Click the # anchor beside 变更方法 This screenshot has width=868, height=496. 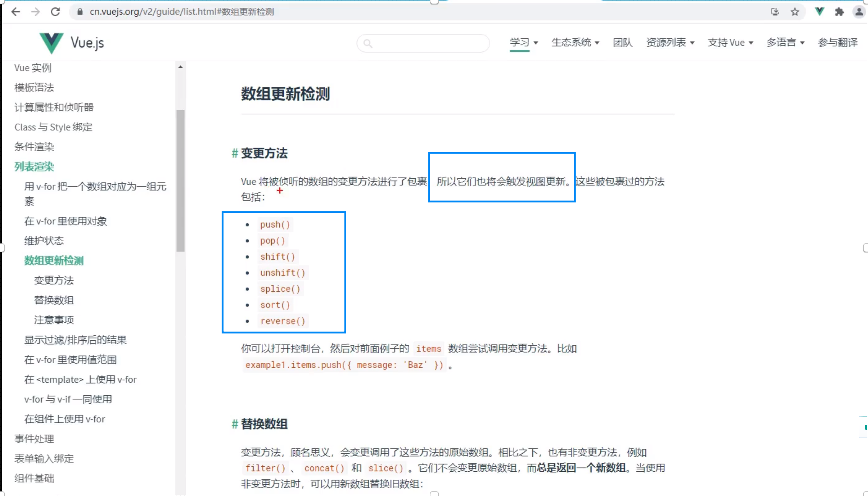click(x=235, y=153)
